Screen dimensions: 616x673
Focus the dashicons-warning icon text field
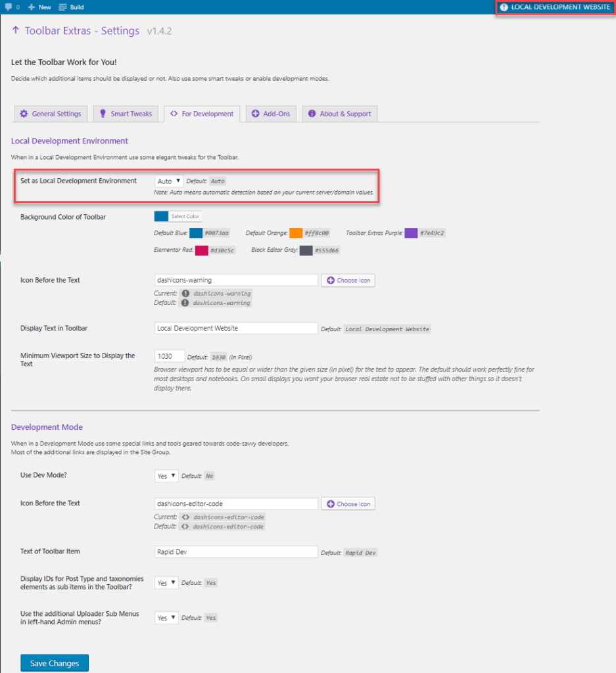pos(236,280)
